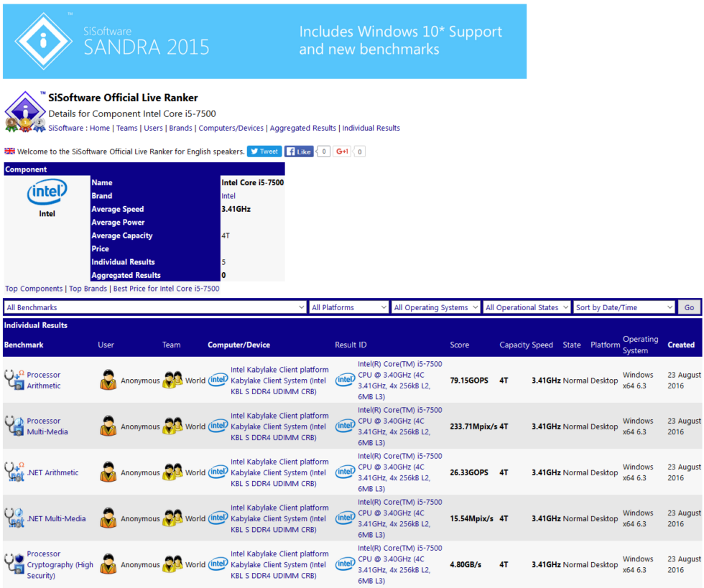Screen dimensions: 704x588
Task: Expand the Sort by Date/Time dropdown
Action: pyautogui.click(x=624, y=307)
